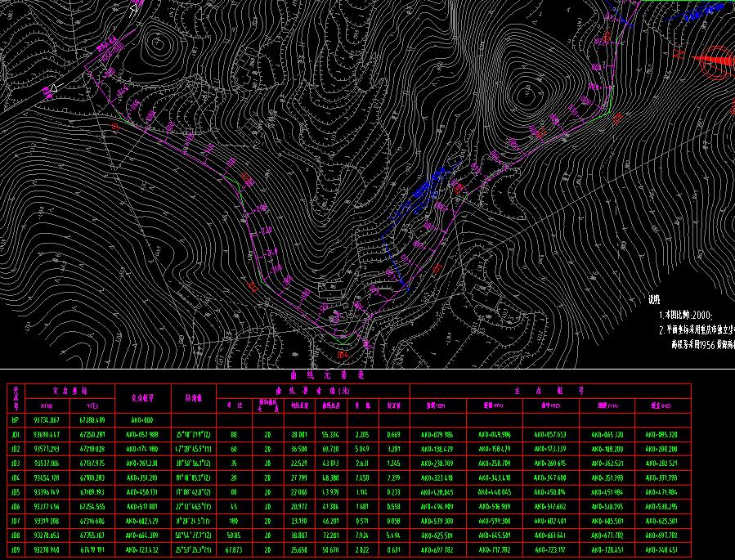The height and width of the screenshot is (560, 735).
Task: Click the radius "50.85" in the JD8 row
Action: (x=234, y=535)
